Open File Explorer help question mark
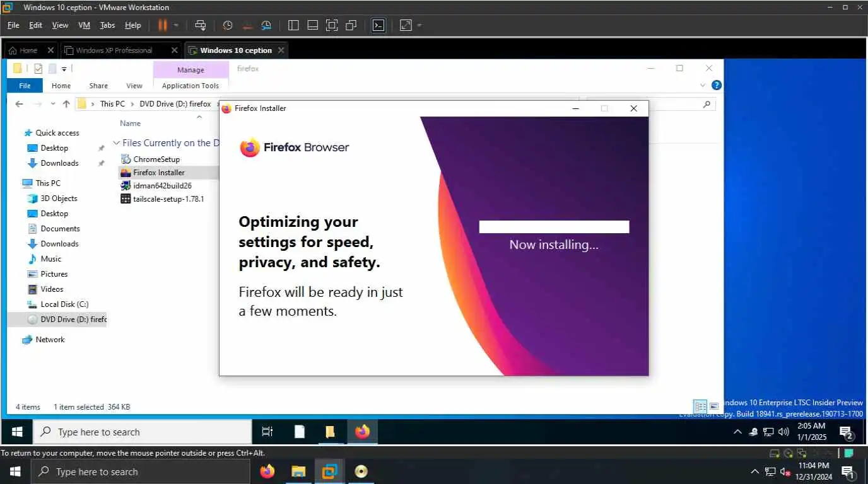The image size is (868, 484). click(716, 85)
